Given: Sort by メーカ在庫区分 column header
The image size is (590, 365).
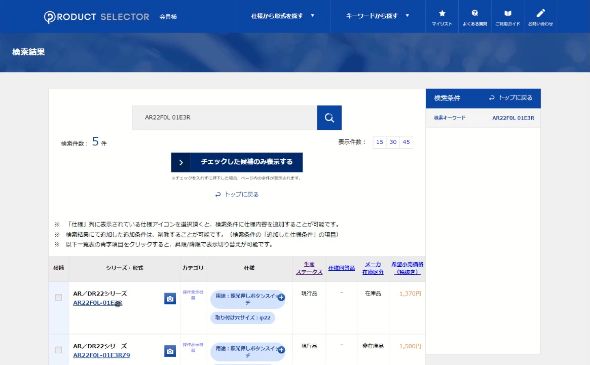Looking at the screenshot, I should click(x=373, y=268).
